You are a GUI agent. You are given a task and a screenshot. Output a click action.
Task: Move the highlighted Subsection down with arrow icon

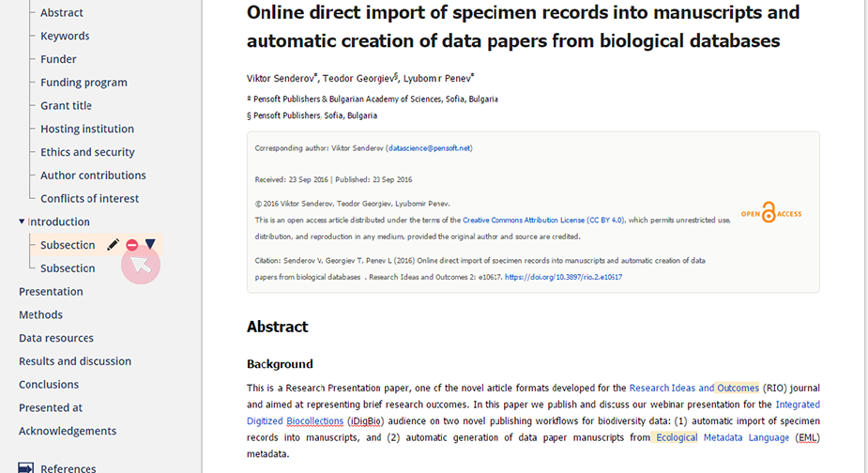pos(150,244)
